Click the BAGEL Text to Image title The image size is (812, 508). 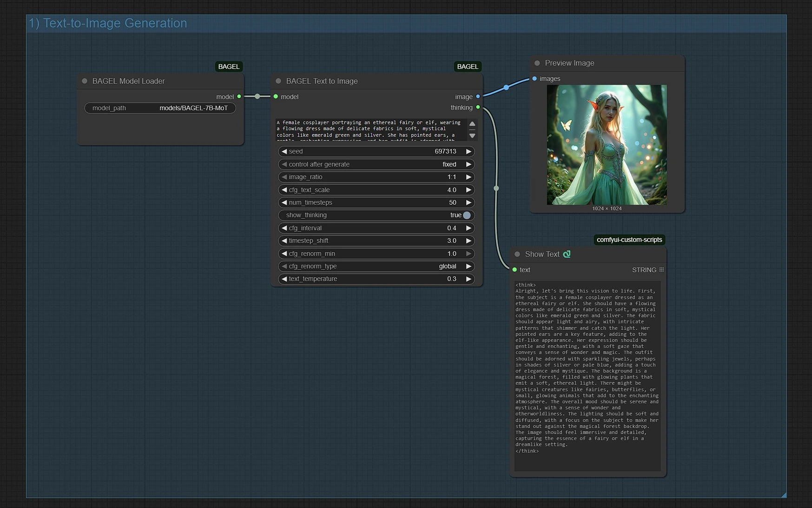point(322,81)
